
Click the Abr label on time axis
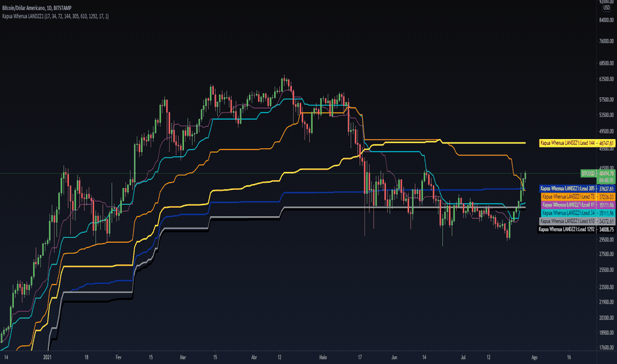coord(254,357)
